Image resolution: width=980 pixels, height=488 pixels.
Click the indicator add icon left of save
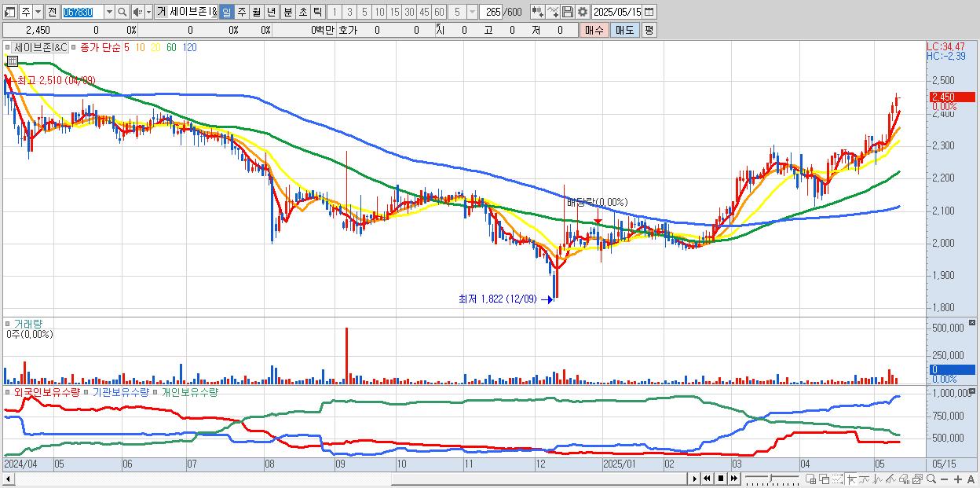tap(554, 12)
